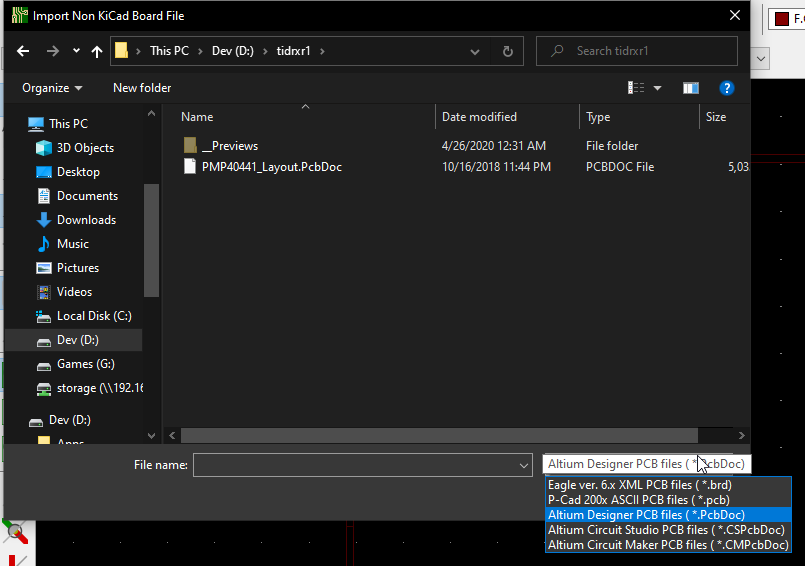The height and width of the screenshot is (566, 805).
Task: Open the file dialog help
Action: 726,88
